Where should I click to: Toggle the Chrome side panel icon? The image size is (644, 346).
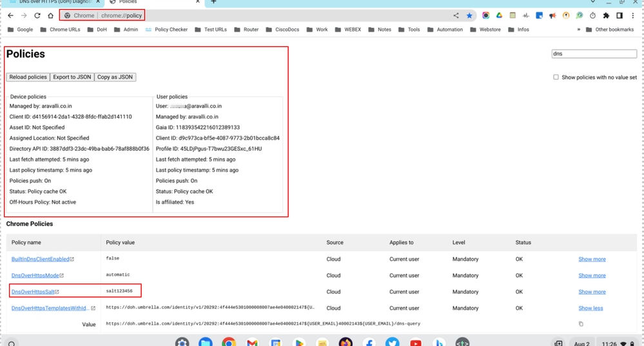pyautogui.click(x=620, y=15)
